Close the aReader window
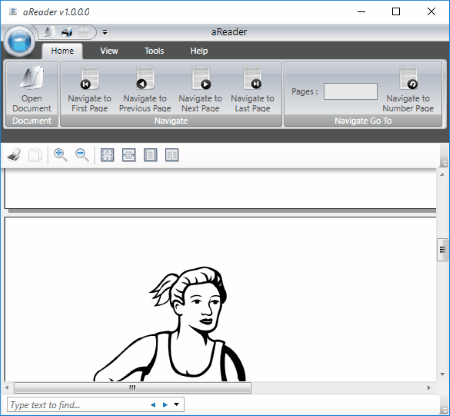 click(x=431, y=12)
